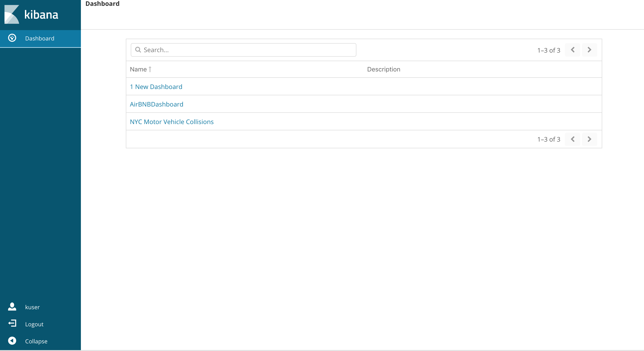Click bottom previous page chevron

point(573,139)
